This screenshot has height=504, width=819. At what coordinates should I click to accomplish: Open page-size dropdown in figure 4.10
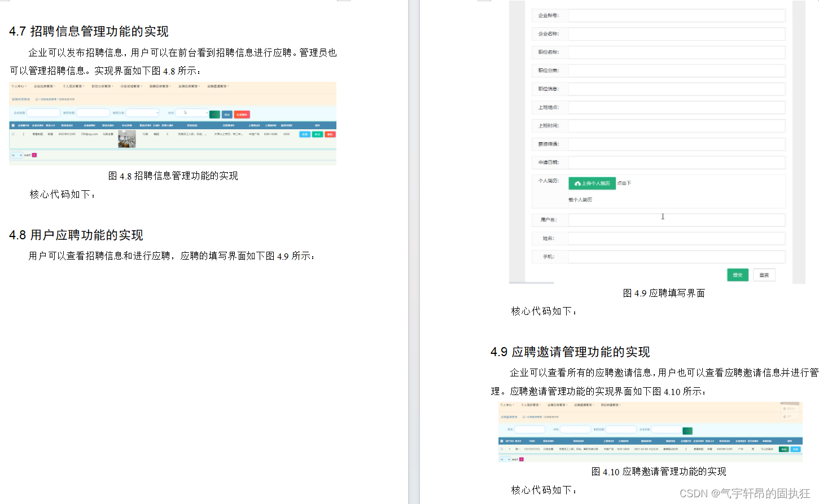tap(505, 459)
